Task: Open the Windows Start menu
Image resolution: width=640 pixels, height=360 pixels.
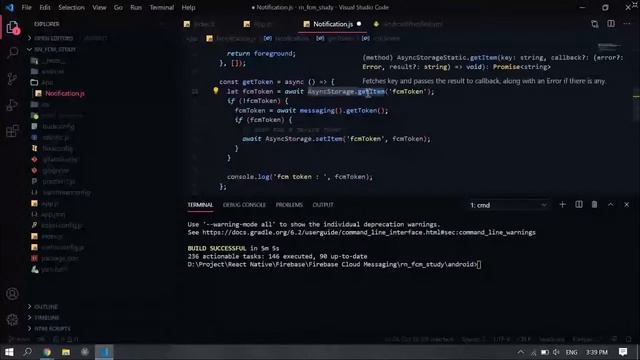Action: 9,352
